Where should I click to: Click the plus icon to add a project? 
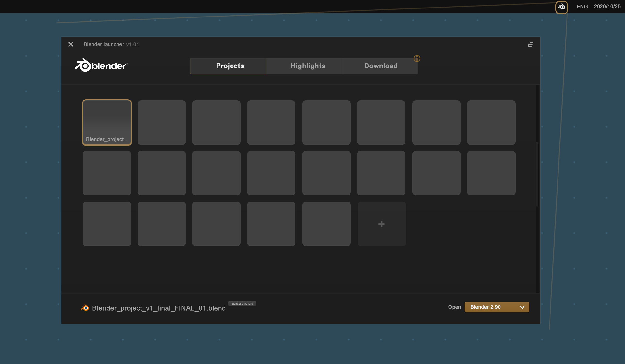point(382,224)
